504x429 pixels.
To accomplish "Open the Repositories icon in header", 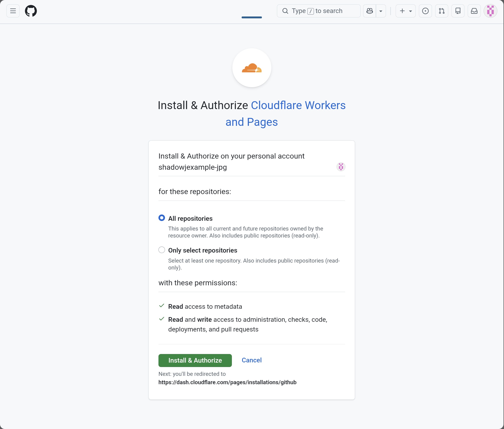I will (x=458, y=11).
